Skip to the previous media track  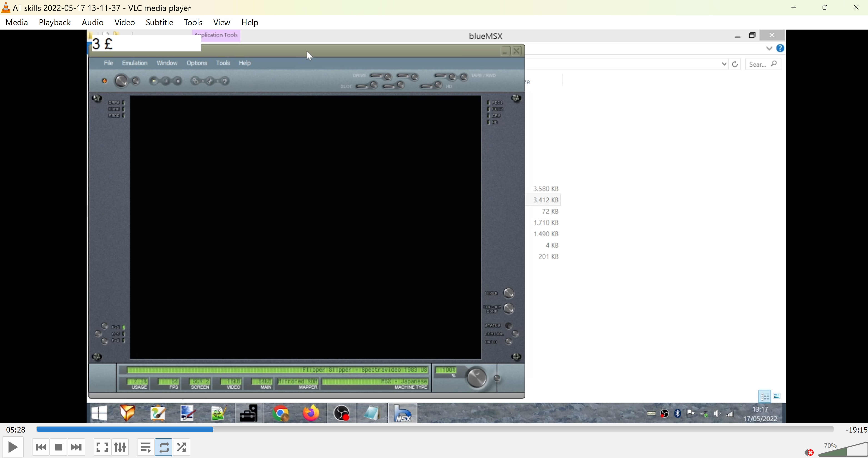point(41,447)
